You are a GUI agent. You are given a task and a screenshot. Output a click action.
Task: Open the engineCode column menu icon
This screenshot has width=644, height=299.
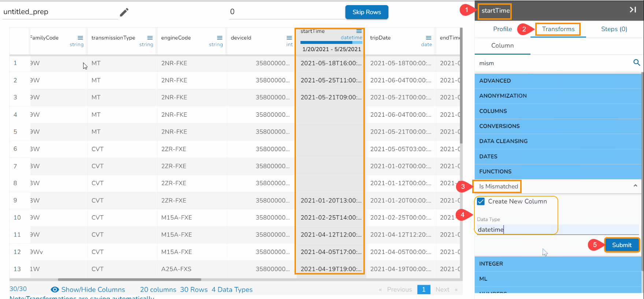(219, 38)
